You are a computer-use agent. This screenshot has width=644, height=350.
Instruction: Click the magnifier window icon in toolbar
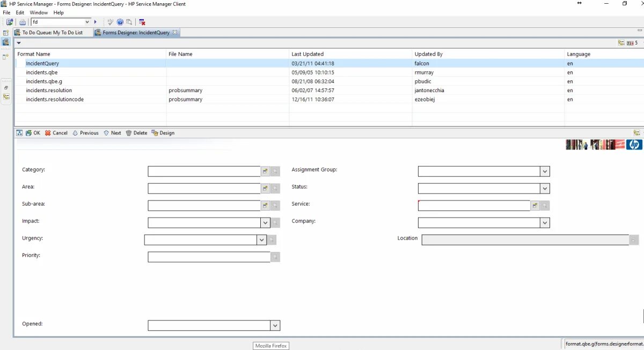pos(129,22)
